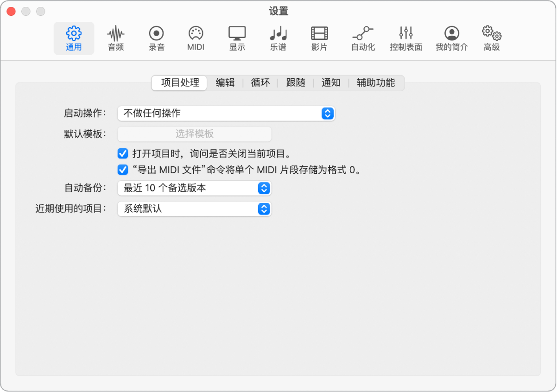Switch to the 循环 tab
The image size is (557, 392).
260,83
